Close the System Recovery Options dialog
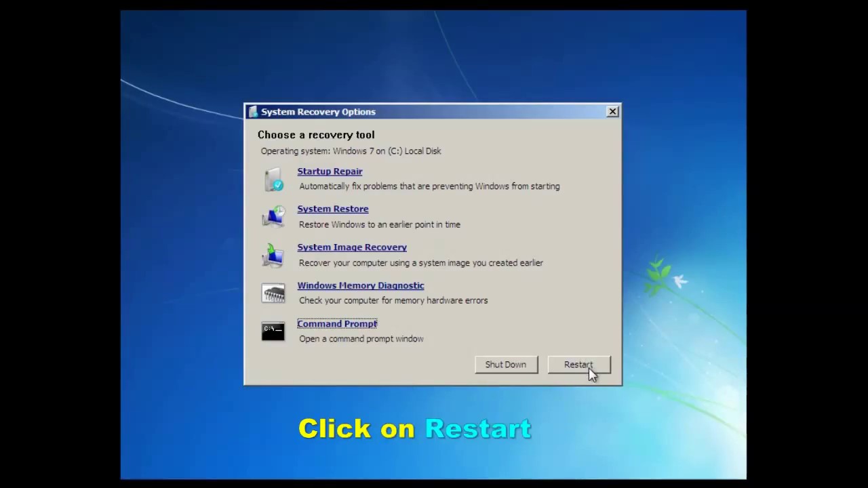The width and height of the screenshot is (868, 488). tap(612, 111)
